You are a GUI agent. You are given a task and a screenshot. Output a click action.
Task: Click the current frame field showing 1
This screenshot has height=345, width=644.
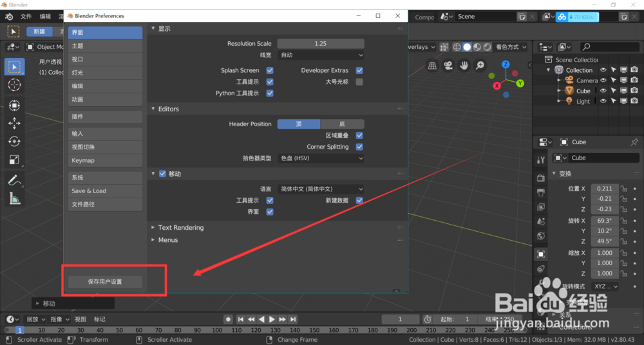point(400,319)
